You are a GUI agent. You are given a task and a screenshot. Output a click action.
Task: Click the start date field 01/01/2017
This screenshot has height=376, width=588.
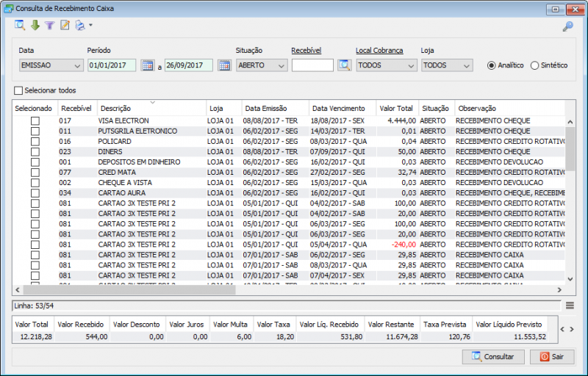tap(112, 65)
